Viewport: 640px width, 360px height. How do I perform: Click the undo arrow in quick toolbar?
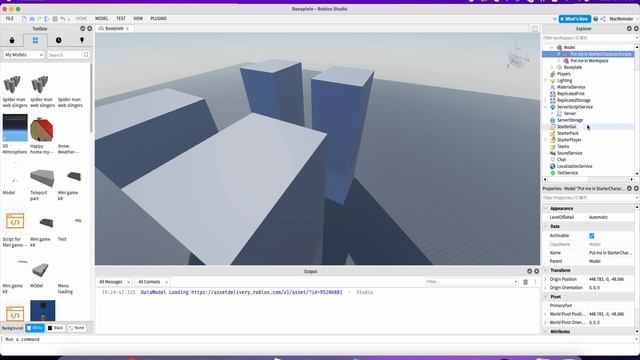[62, 19]
